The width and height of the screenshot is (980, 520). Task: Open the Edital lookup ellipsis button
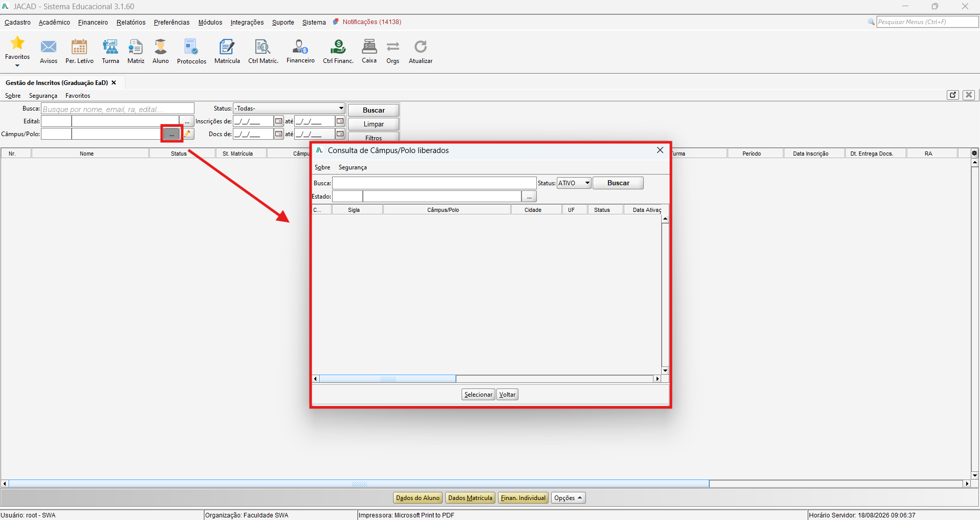[187, 121]
